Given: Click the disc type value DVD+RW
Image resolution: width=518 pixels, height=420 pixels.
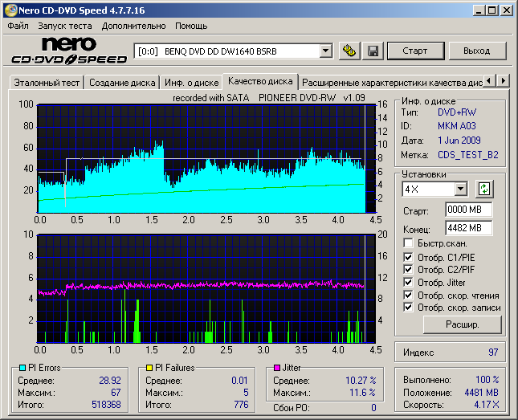Looking at the screenshot, I should [457, 112].
